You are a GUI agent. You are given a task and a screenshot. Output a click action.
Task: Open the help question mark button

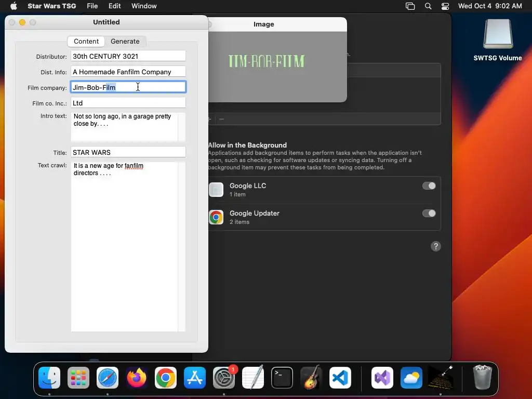(x=436, y=246)
